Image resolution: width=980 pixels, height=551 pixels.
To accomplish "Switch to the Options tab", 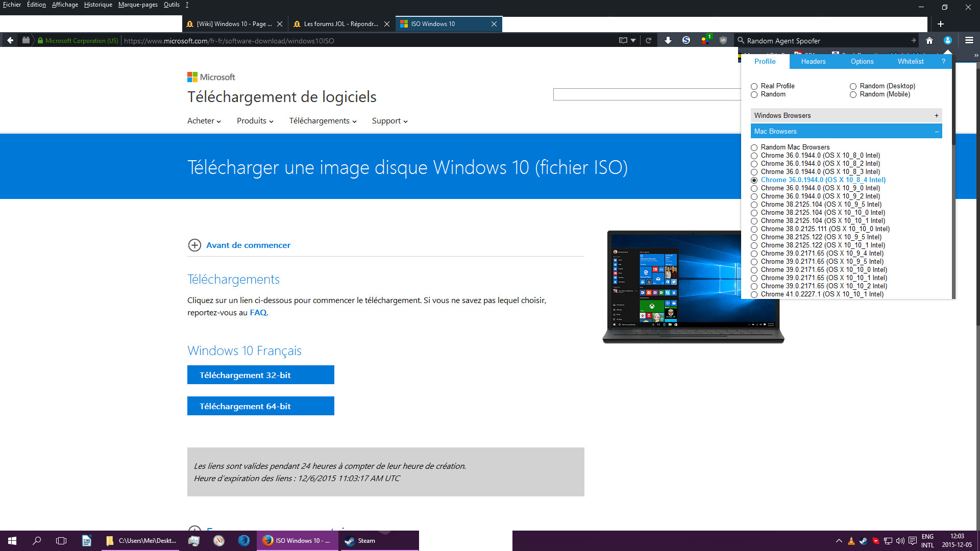I will pyautogui.click(x=862, y=61).
